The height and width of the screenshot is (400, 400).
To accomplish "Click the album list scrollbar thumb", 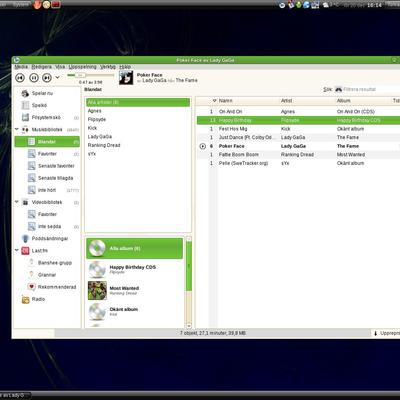I will [189, 266].
